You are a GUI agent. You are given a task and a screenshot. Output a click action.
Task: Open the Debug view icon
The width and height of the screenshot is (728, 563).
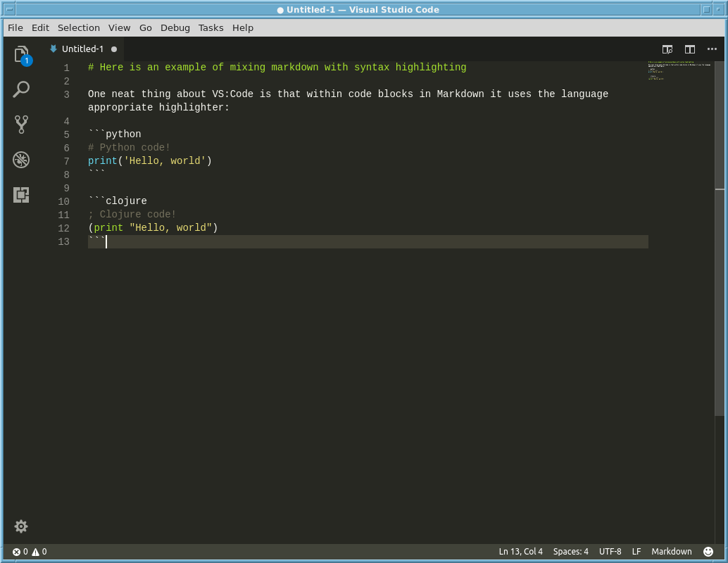coord(21,160)
